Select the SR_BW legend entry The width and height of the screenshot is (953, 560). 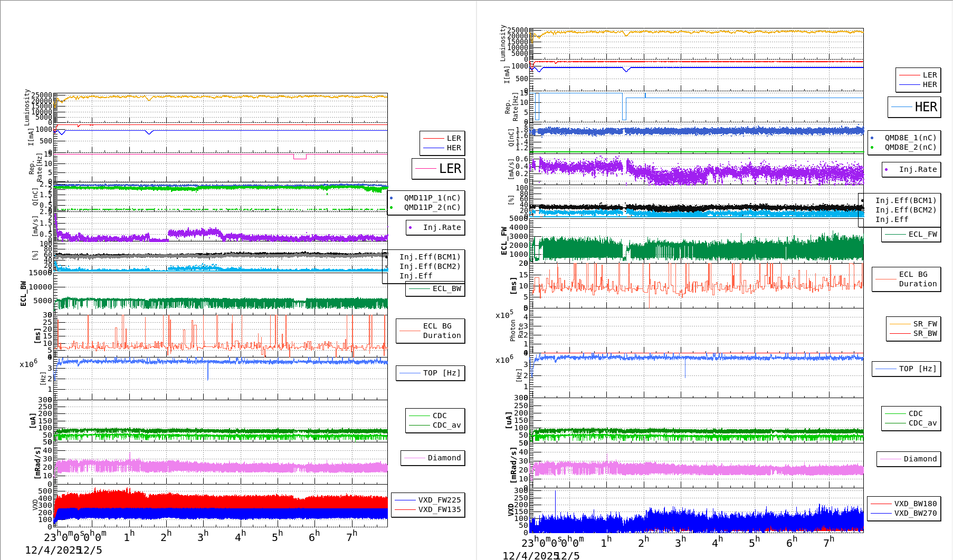tap(925, 334)
